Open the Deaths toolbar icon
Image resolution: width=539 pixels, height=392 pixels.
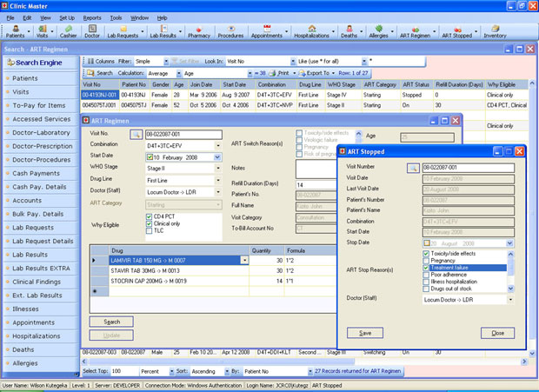[x=349, y=31]
